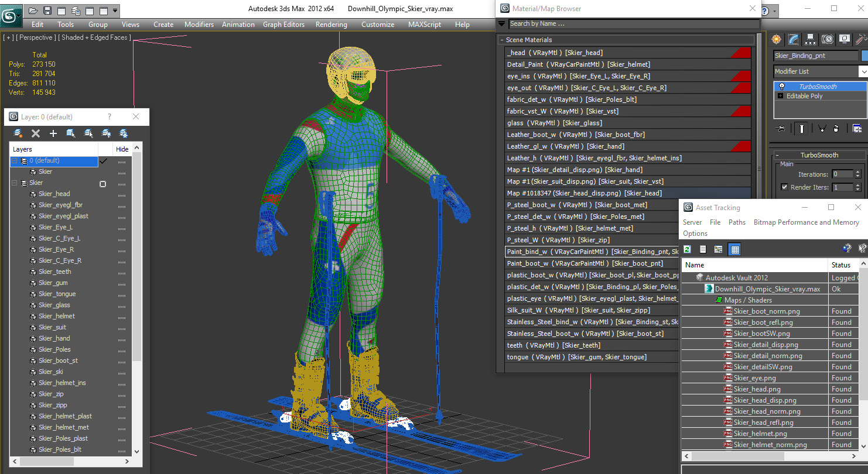Collapse the Skier layer tree node

coord(15,183)
